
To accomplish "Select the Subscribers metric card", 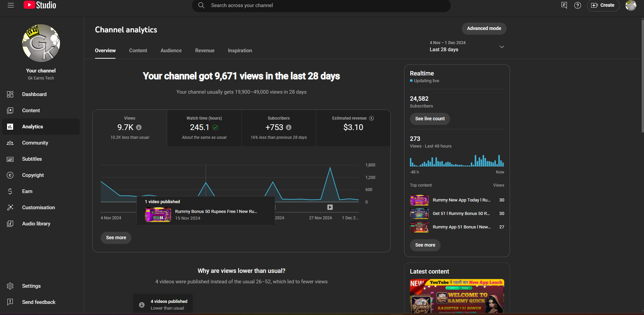I will point(279,128).
